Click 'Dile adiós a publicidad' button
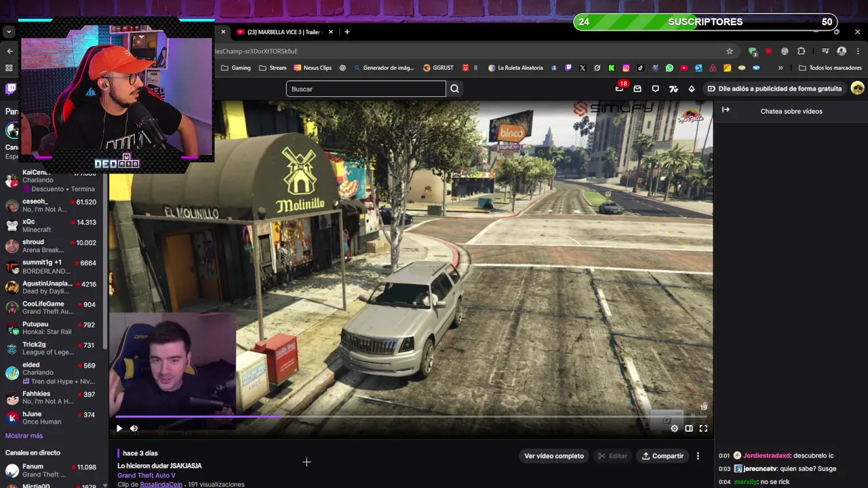868x488 pixels. (774, 89)
